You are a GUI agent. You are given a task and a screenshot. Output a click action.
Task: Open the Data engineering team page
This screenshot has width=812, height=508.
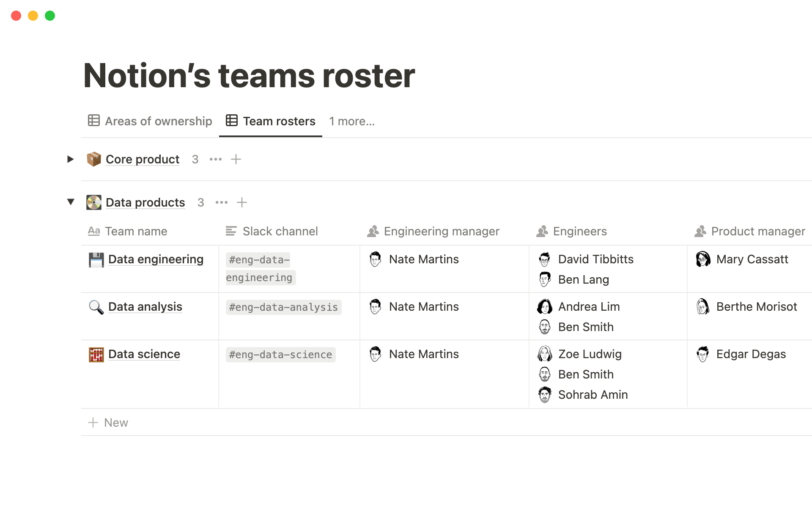pos(156,259)
